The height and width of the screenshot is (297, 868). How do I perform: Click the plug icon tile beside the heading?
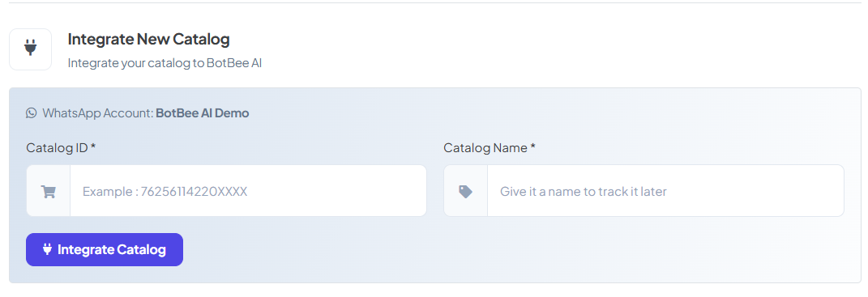click(x=31, y=49)
